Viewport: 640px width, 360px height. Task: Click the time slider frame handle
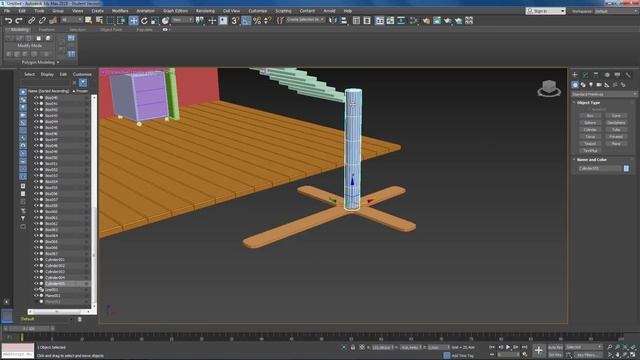tap(29, 328)
